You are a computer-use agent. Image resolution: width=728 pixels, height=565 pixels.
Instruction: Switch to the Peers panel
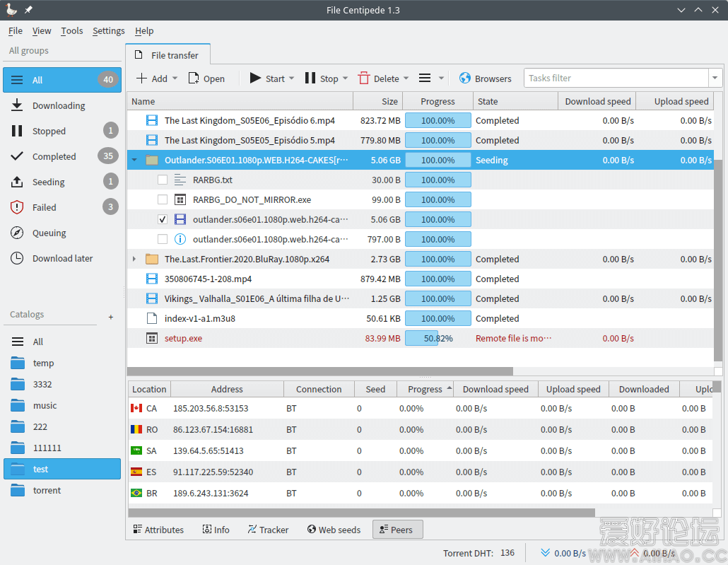(x=397, y=530)
